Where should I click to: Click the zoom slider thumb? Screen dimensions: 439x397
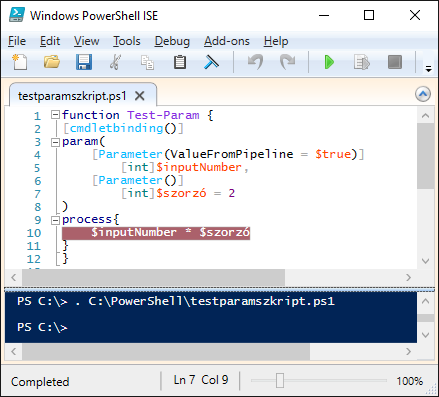point(280,380)
